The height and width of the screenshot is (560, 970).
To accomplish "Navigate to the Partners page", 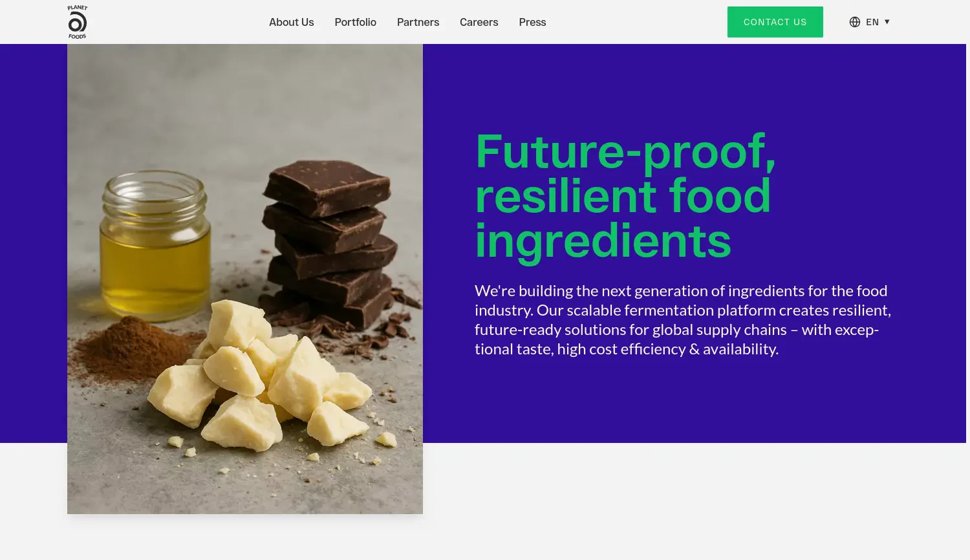I will coord(418,21).
